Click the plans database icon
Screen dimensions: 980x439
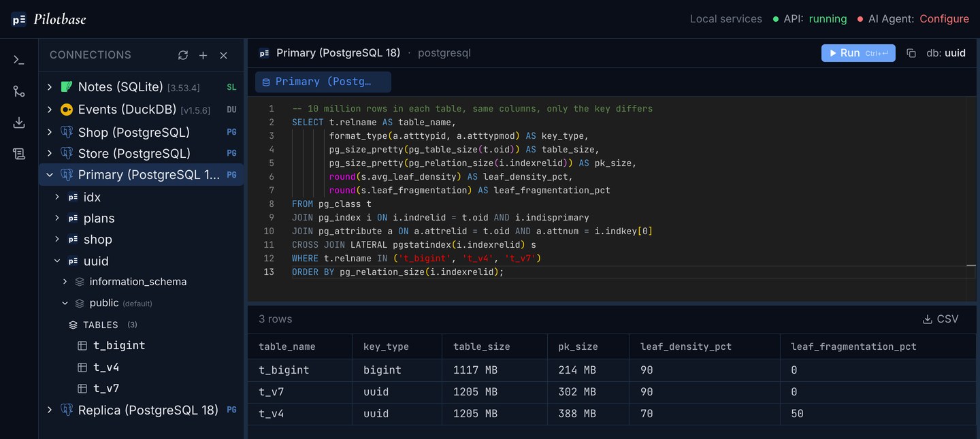pyautogui.click(x=73, y=218)
